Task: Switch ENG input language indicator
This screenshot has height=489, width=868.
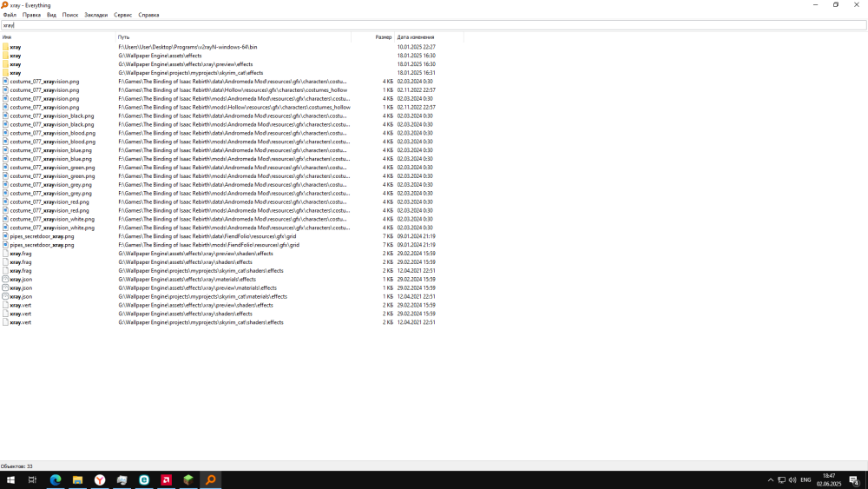Action: click(x=806, y=480)
